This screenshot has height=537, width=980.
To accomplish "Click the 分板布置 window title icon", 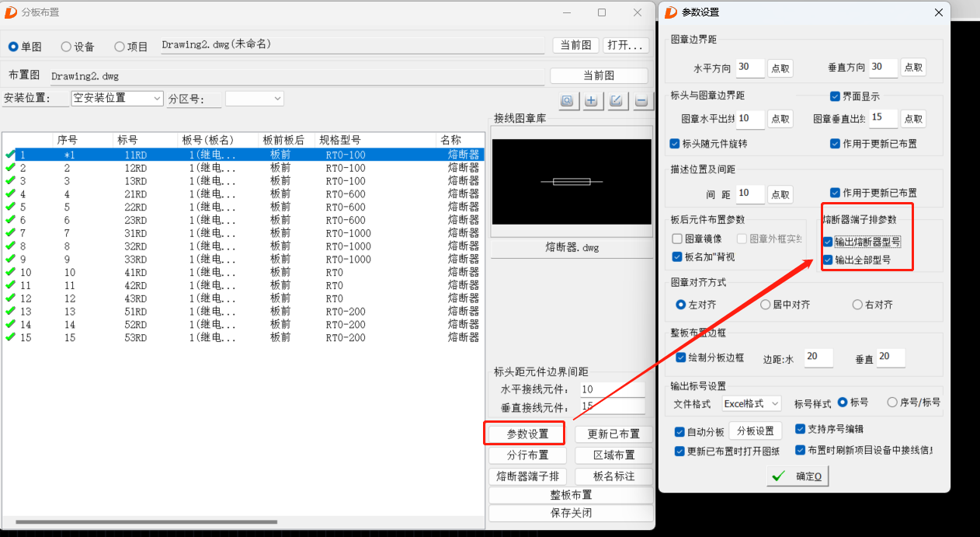I will (x=11, y=12).
